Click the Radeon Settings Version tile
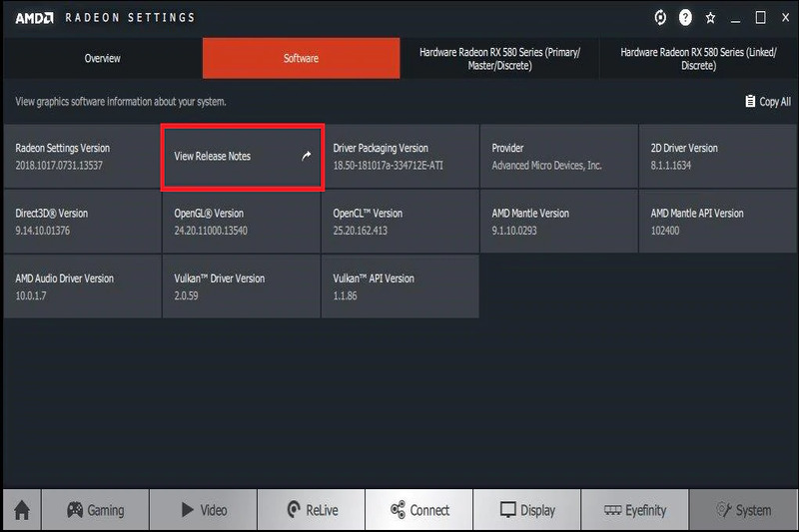The width and height of the screenshot is (799, 532). click(81, 157)
